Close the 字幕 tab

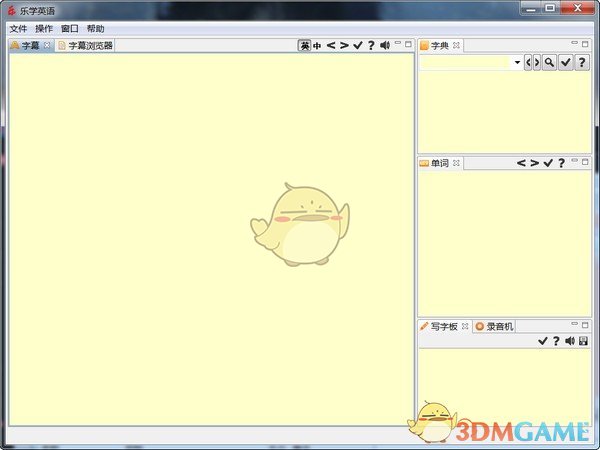[x=46, y=46]
